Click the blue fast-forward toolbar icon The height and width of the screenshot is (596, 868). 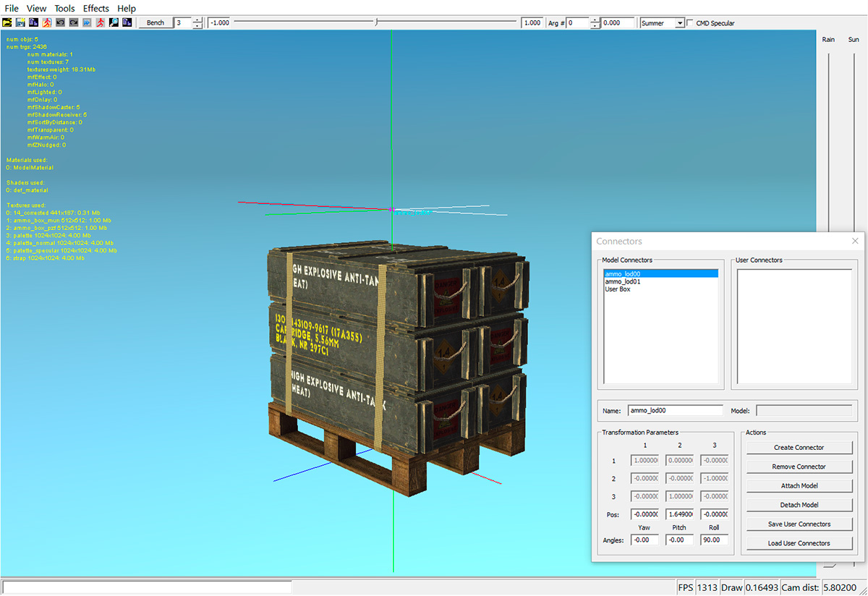pyautogui.click(x=87, y=23)
